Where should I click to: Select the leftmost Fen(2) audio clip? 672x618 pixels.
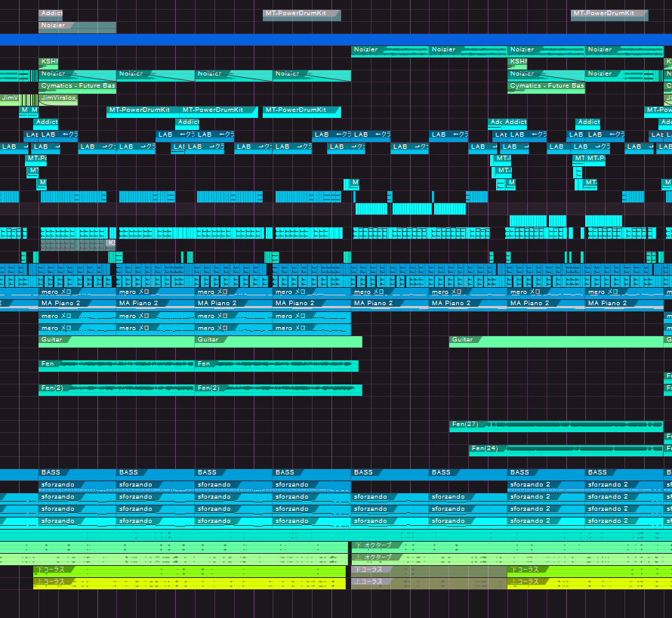[x=116, y=391]
